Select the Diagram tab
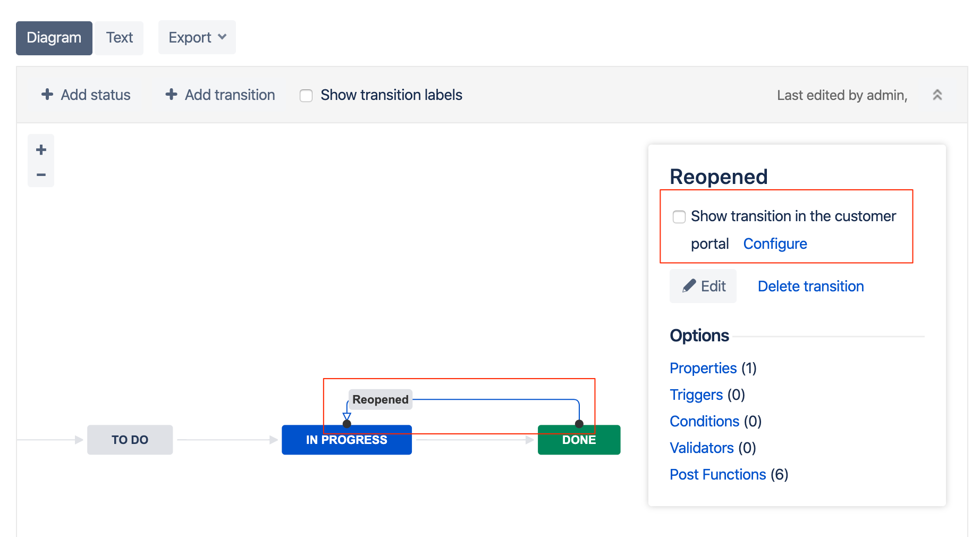This screenshot has width=980, height=537. pos(54,37)
